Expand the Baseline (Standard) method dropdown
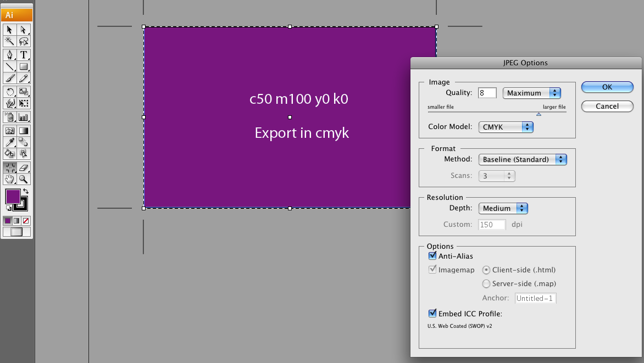644x363 pixels. [x=523, y=159]
